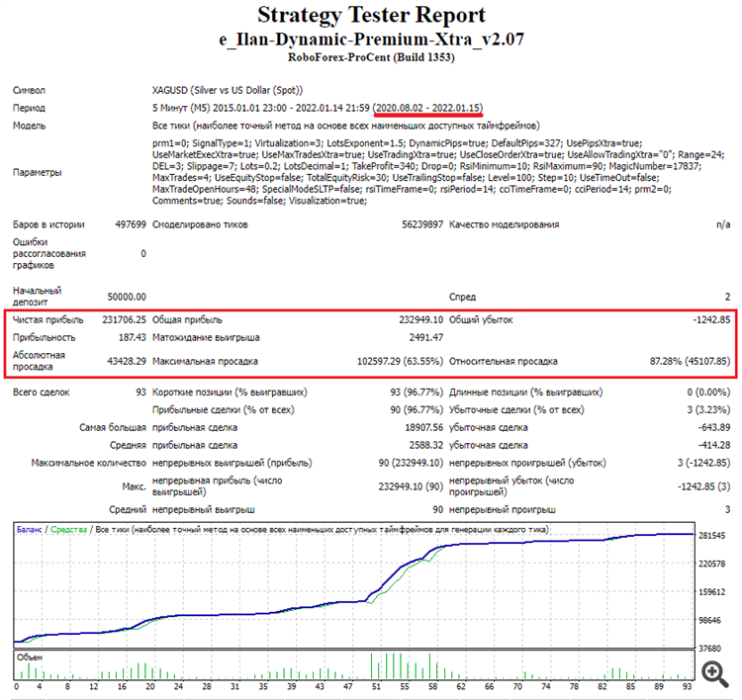Click average profit trade 2588.32
The image size is (742, 700).
point(426,445)
